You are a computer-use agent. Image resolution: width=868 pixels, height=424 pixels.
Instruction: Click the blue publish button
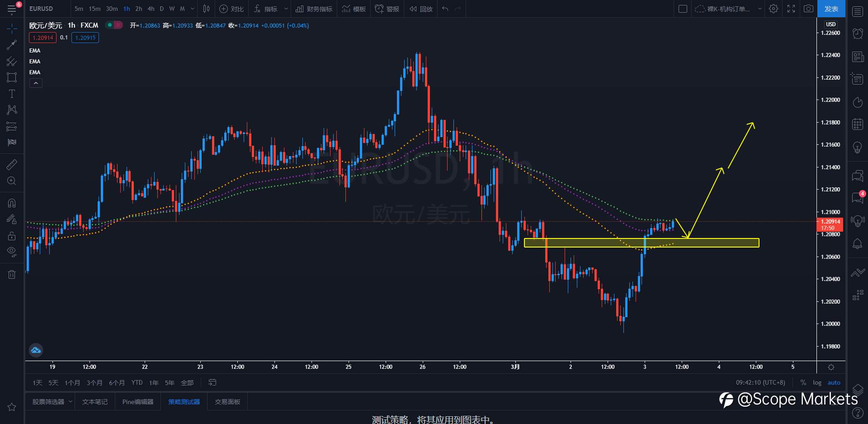point(831,9)
